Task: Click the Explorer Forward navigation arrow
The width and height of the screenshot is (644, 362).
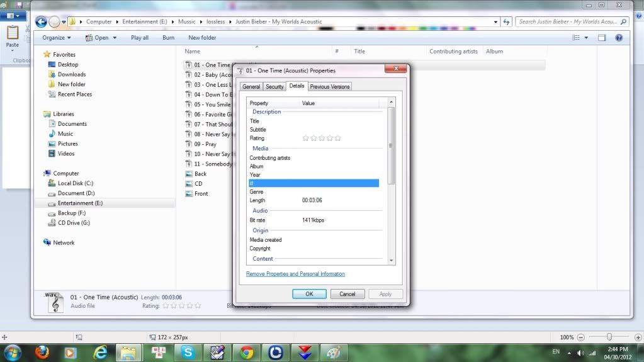Action: 54,22
